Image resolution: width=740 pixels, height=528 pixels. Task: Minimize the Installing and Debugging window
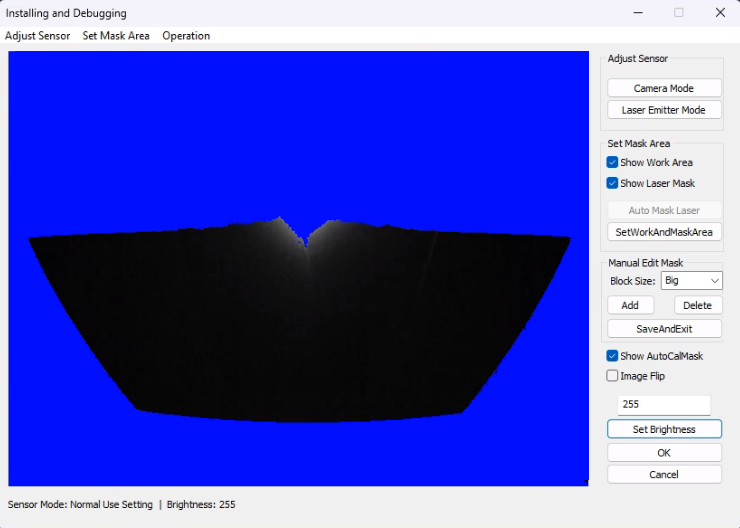pyautogui.click(x=638, y=13)
